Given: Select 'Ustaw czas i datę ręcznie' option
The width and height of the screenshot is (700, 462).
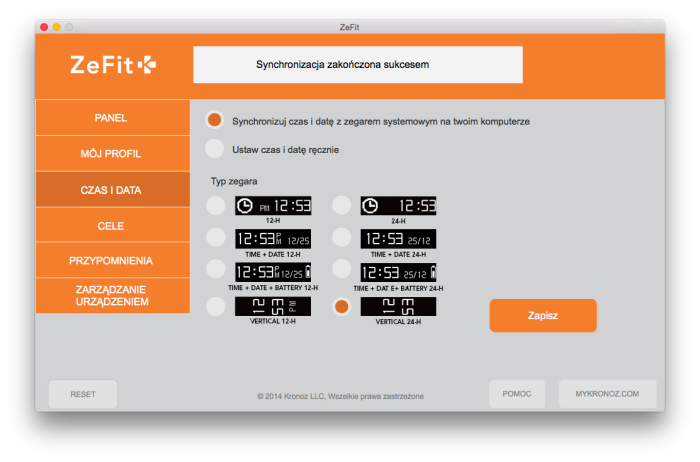Looking at the screenshot, I should pos(214,149).
